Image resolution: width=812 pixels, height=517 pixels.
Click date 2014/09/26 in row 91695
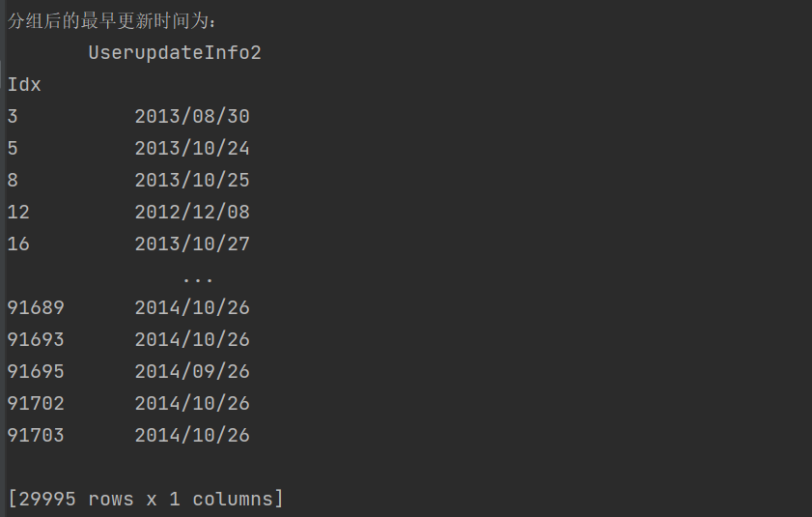click(x=192, y=371)
